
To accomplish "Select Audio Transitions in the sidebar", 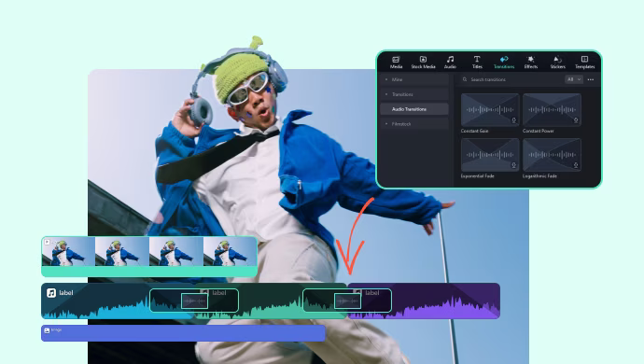I will [414, 109].
